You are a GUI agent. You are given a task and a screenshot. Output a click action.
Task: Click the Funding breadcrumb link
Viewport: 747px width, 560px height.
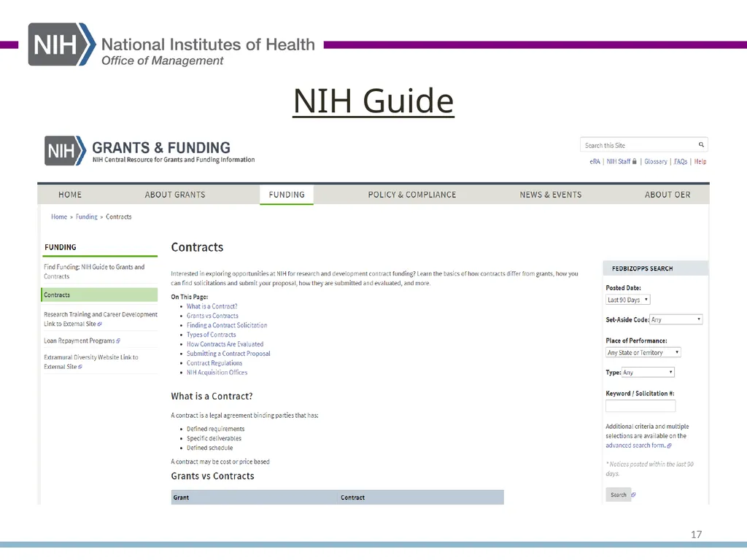tap(86, 217)
